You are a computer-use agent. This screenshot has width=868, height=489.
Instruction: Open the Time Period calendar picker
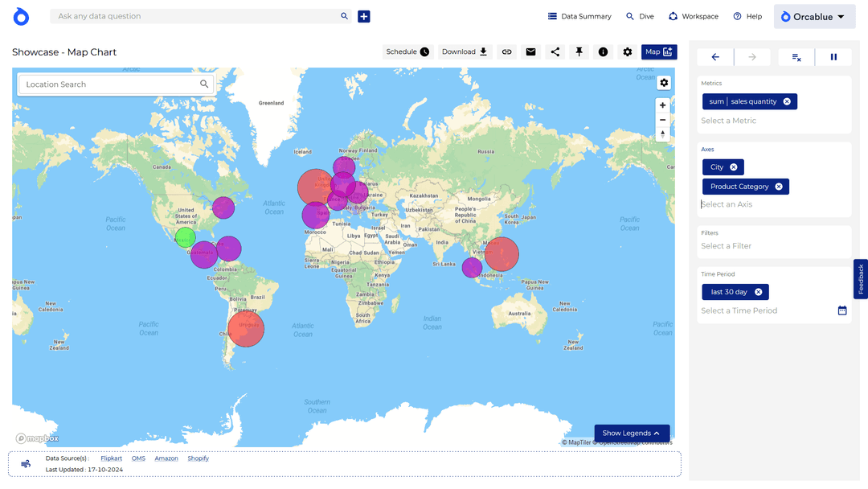point(842,310)
